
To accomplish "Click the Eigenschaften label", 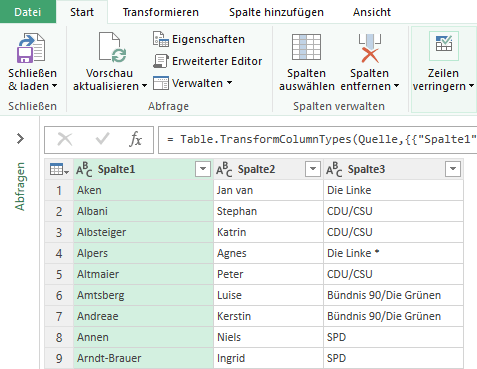I will click(208, 39).
